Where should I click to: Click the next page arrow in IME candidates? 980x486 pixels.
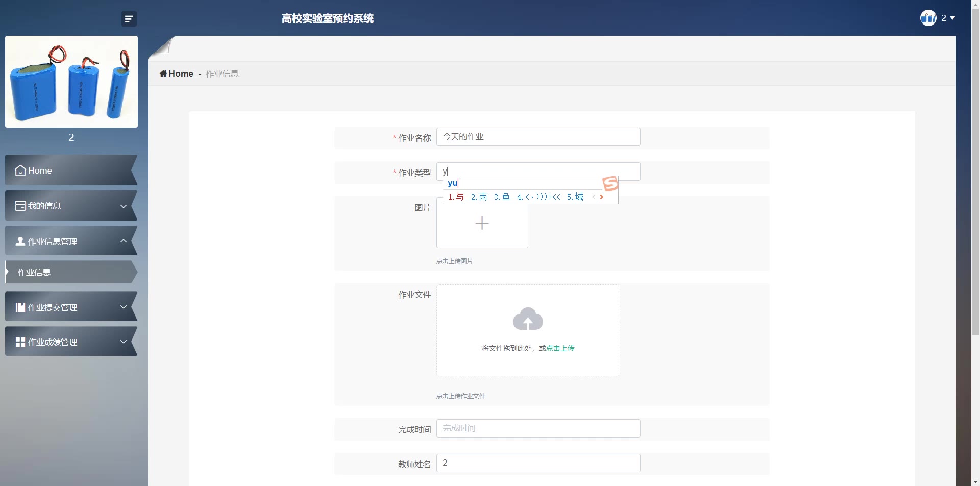(x=602, y=197)
